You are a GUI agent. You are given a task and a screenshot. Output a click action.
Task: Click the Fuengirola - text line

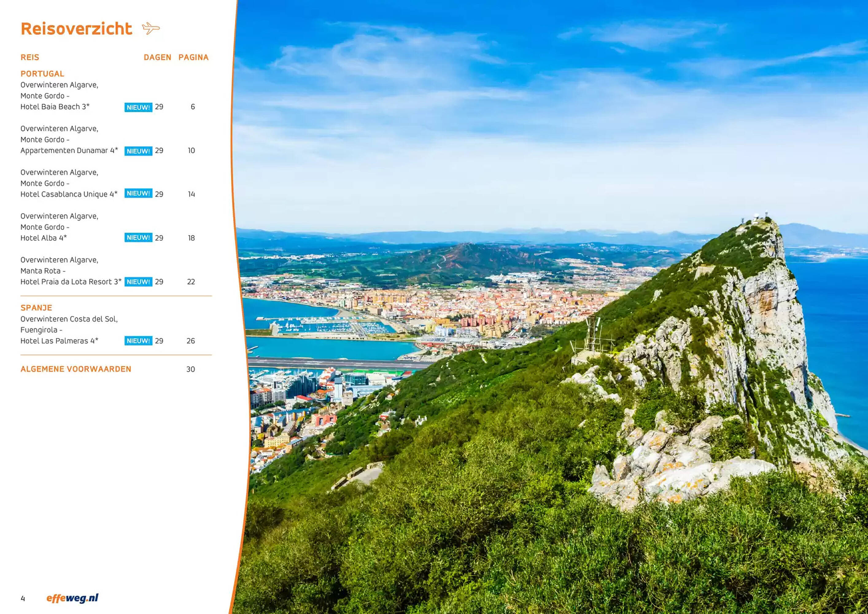tap(41, 330)
